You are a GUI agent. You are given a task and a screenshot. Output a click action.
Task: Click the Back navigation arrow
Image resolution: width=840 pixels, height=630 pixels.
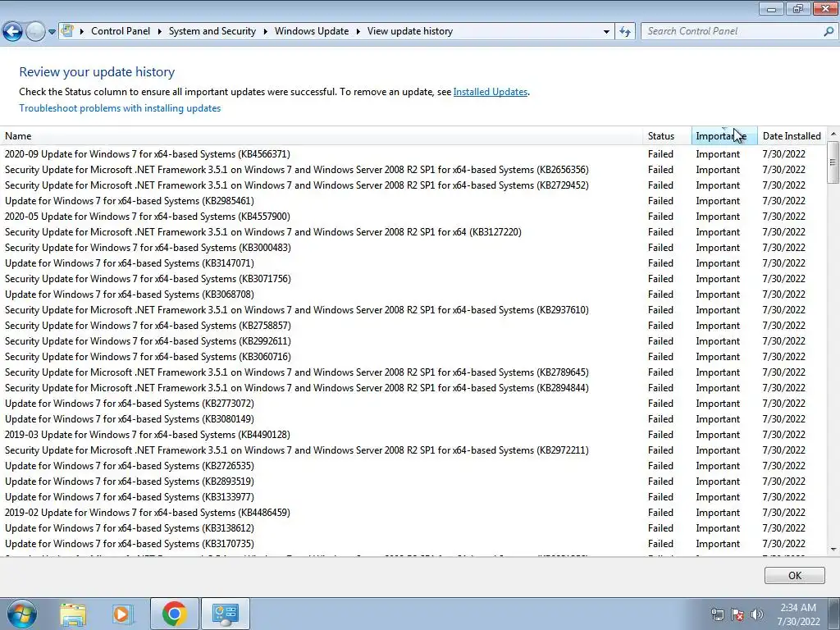pyautogui.click(x=13, y=31)
